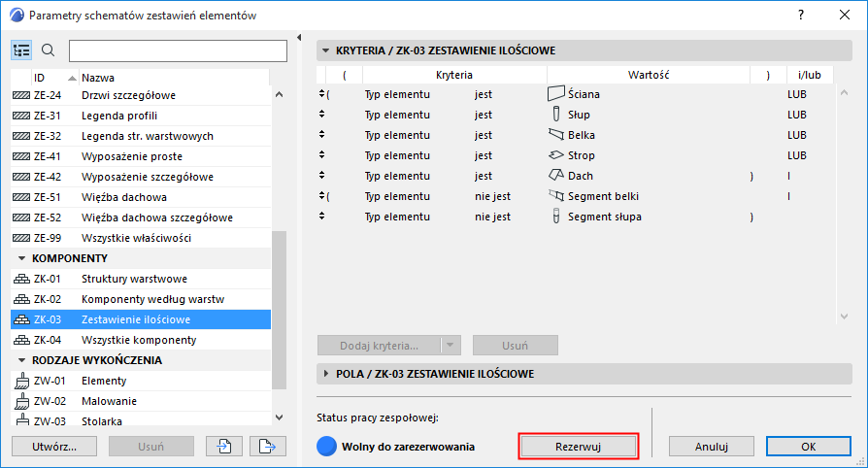Click the Utwórz... button
868x468 pixels.
(x=53, y=446)
